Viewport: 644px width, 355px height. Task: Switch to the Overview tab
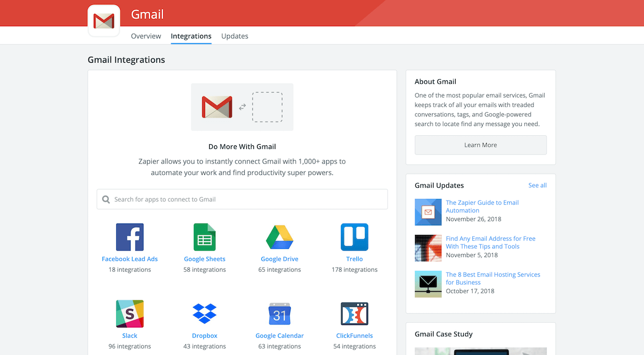click(x=146, y=36)
